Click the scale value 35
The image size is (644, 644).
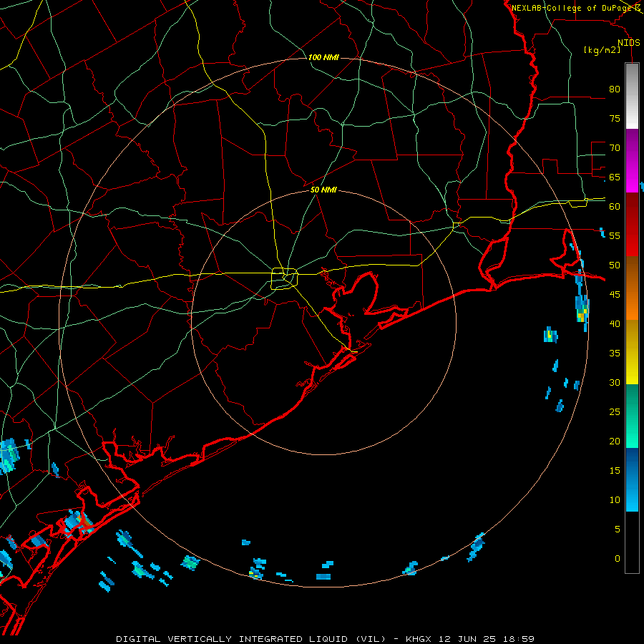pyautogui.click(x=615, y=353)
